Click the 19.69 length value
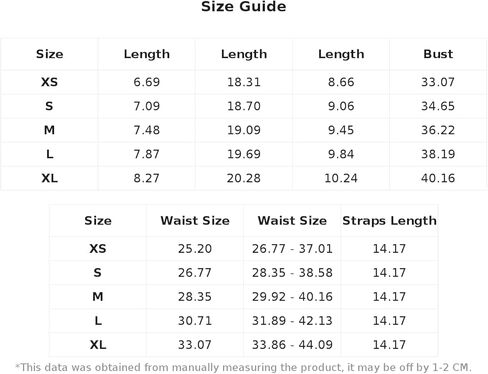The image size is (488, 374). tap(244, 154)
